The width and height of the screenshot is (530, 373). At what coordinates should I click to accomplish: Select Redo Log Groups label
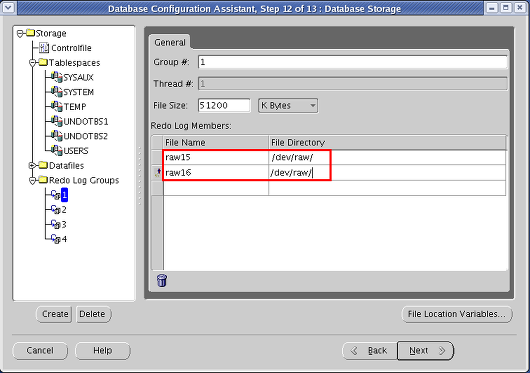point(84,180)
